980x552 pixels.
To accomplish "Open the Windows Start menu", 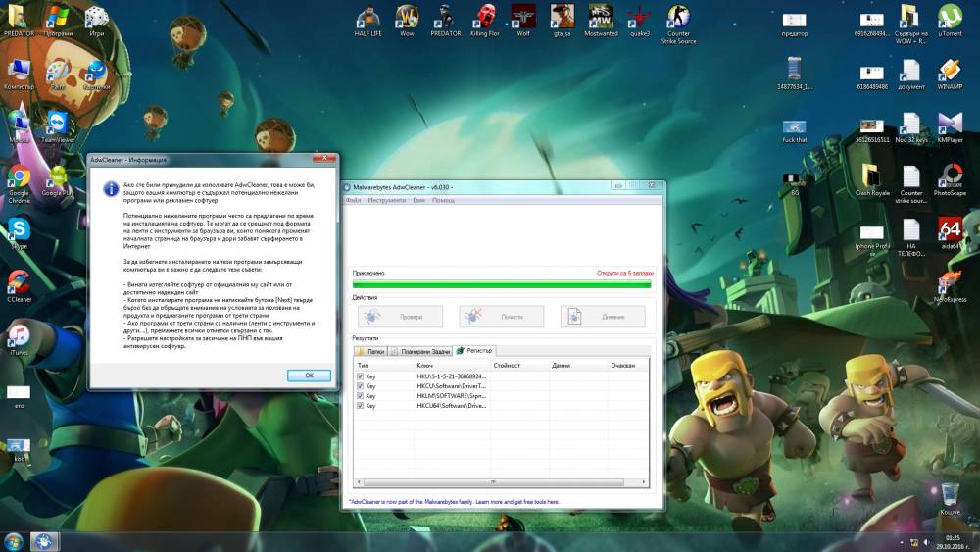I will tap(13, 541).
